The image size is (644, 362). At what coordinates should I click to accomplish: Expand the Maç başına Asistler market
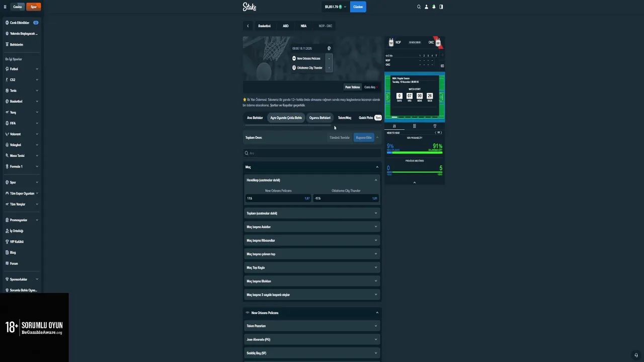tap(311, 227)
